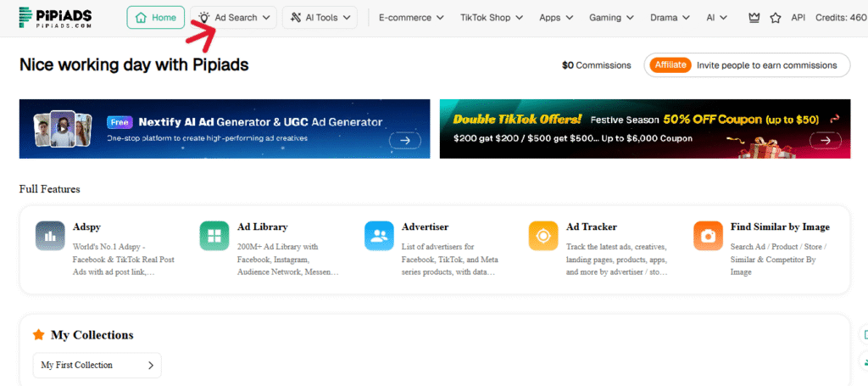Screen dimensions: 868x386
Task: Click the Full Features heading
Action: [50, 189]
